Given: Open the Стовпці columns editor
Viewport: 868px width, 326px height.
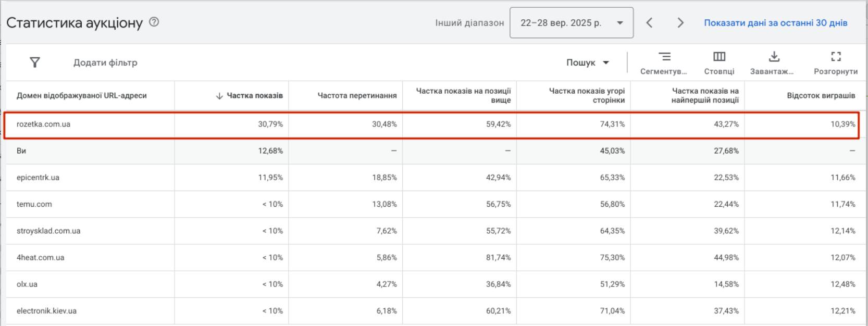Looking at the screenshot, I should tap(719, 63).
